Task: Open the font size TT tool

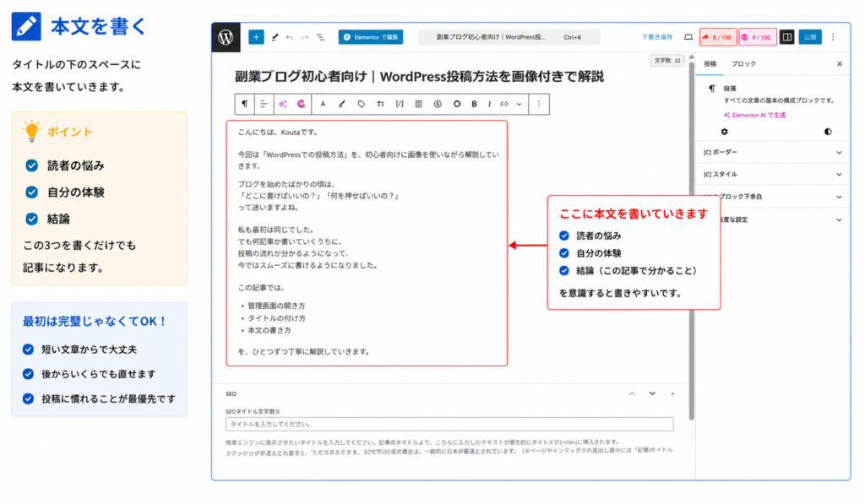Action: 380,104
